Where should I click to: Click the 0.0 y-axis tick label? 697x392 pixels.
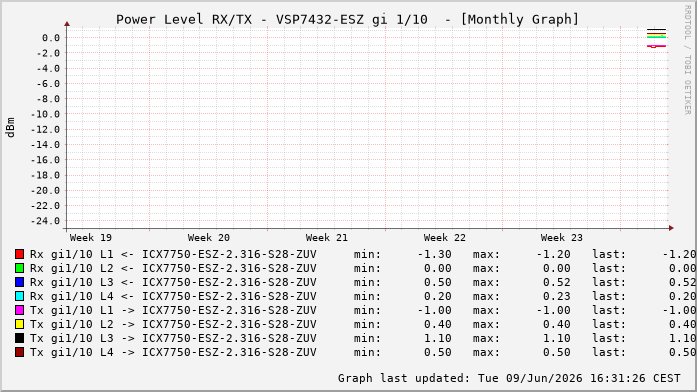(51, 38)
